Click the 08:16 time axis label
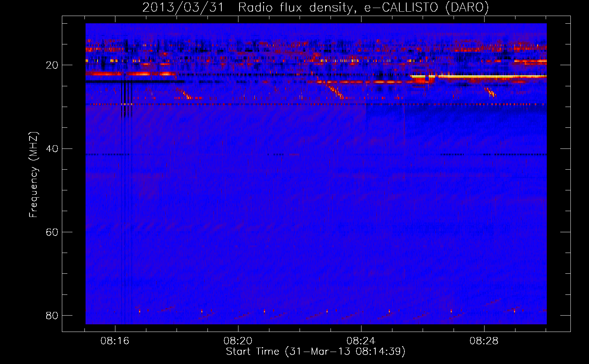 coord(115,341)
